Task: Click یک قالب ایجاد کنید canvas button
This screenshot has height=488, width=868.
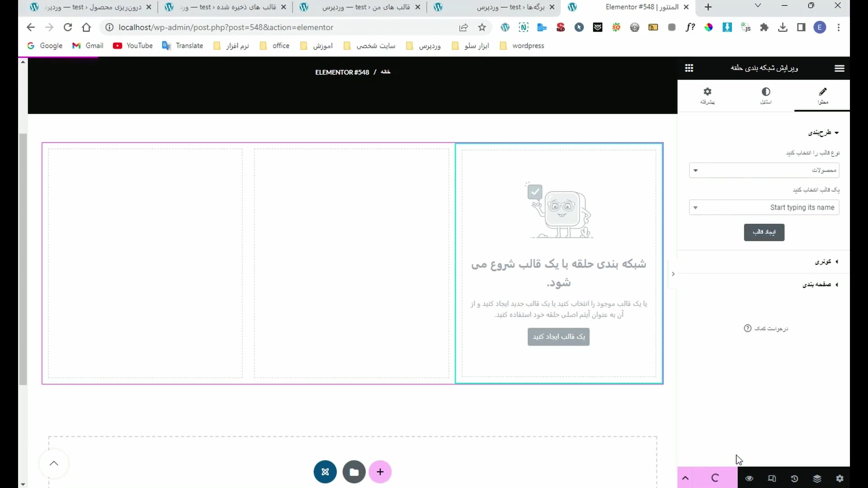Action: (558, 337)
